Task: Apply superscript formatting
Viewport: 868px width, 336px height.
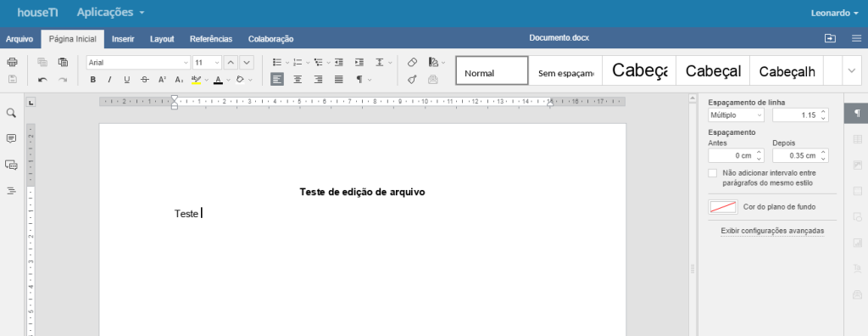Action: tap(162, 79)
